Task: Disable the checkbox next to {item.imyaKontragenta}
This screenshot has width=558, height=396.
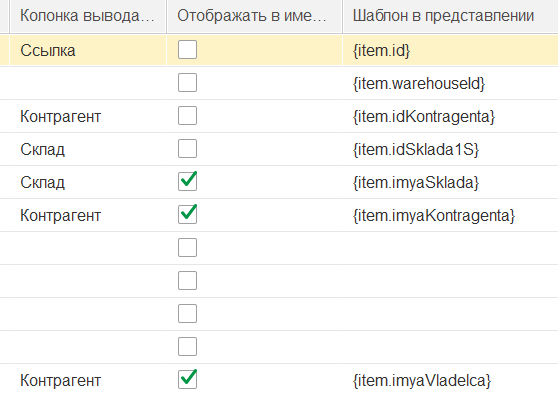Action: click(188, 215)
